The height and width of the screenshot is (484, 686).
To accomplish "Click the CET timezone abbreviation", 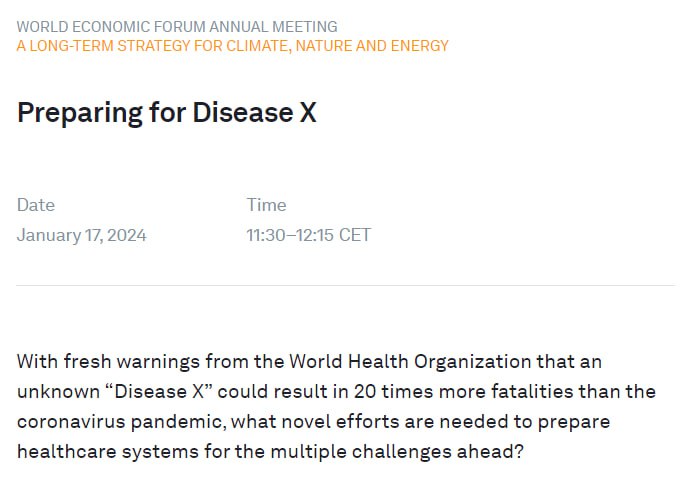I will tap(355, 235).
